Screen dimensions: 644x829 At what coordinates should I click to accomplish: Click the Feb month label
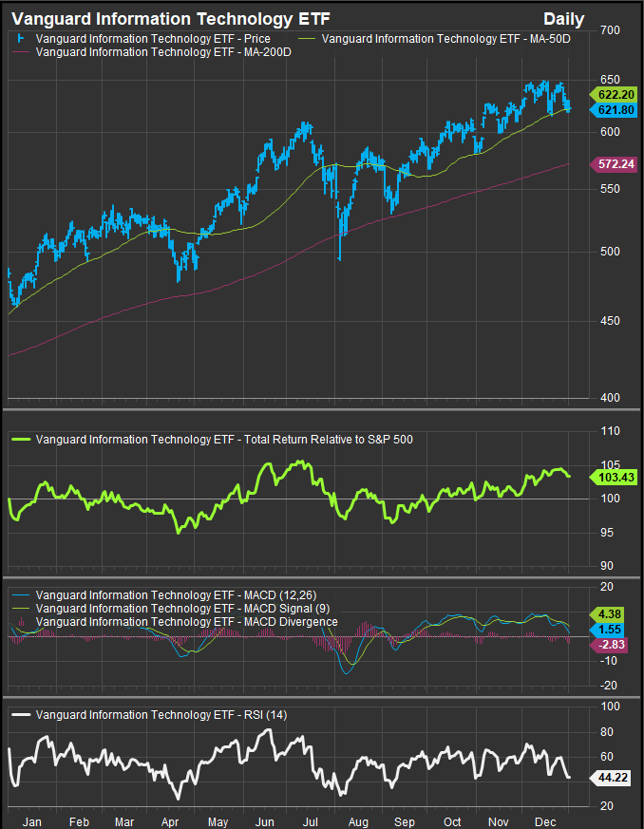(79, 821)
